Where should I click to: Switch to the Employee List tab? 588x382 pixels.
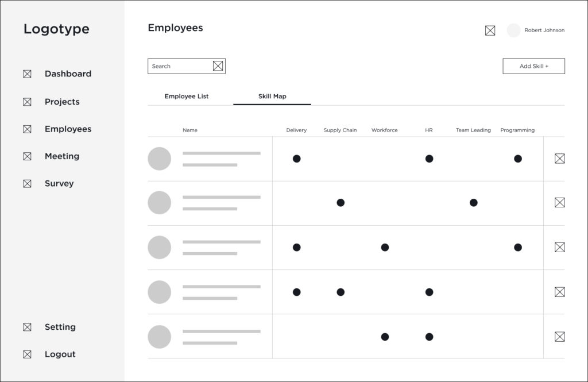(187, 97)
